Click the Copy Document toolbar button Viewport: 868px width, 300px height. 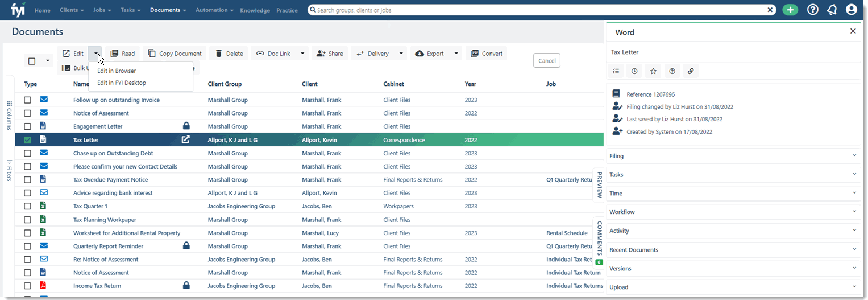175,54
